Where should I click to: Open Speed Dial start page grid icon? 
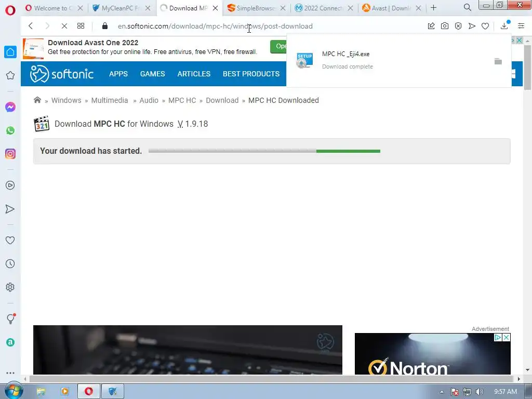[81, 26]
